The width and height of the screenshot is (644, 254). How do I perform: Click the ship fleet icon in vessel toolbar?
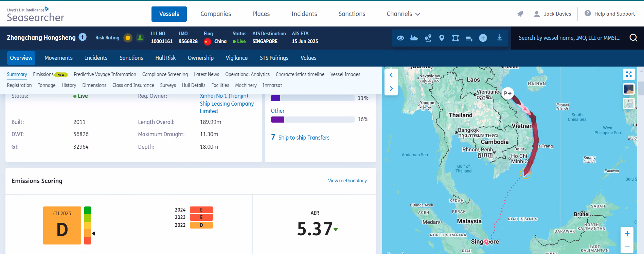[414, 38]
